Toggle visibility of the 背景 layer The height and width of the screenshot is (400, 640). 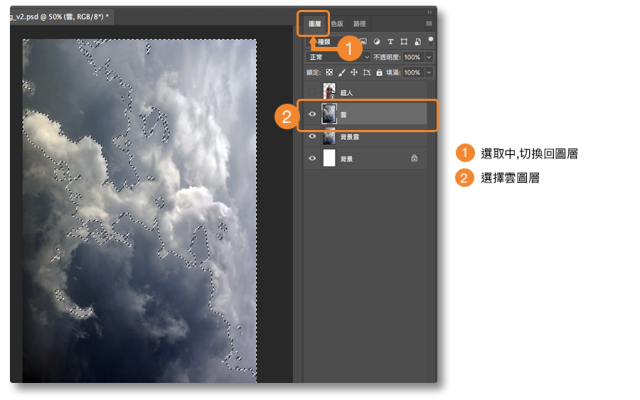pyautogui.click(x=312, y=158)
